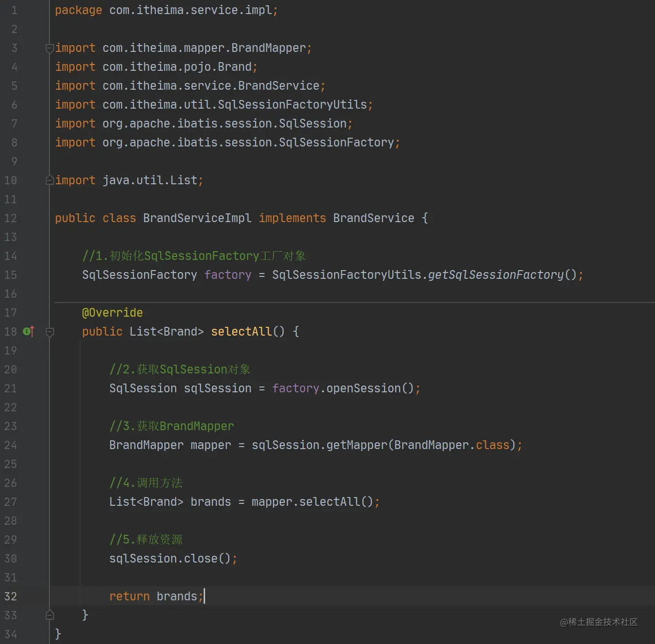
Task: Click the SqlSessionFactory type on line 15
Action: (x=140, y=275)
